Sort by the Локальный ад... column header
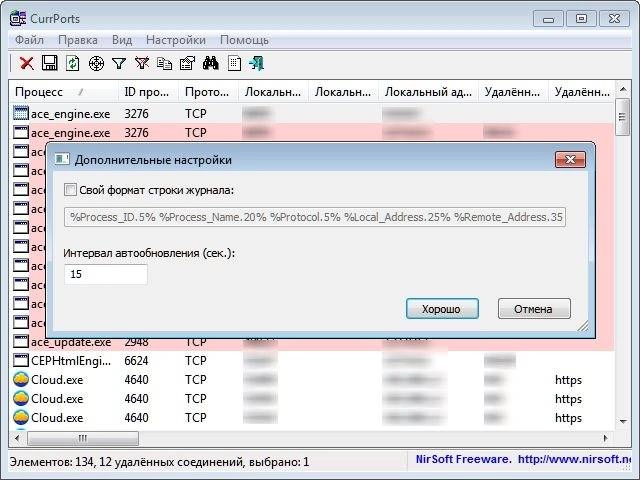Viewport: 640px width, 480px height. [429, 92]
